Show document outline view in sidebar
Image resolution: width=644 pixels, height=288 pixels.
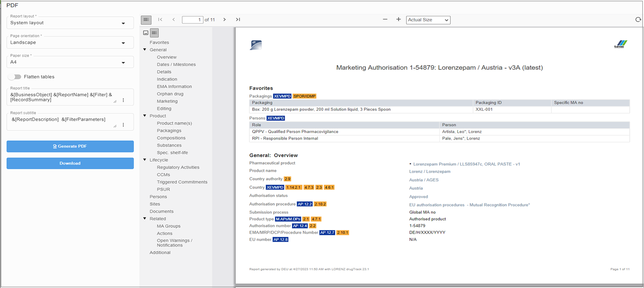(154, 33)
